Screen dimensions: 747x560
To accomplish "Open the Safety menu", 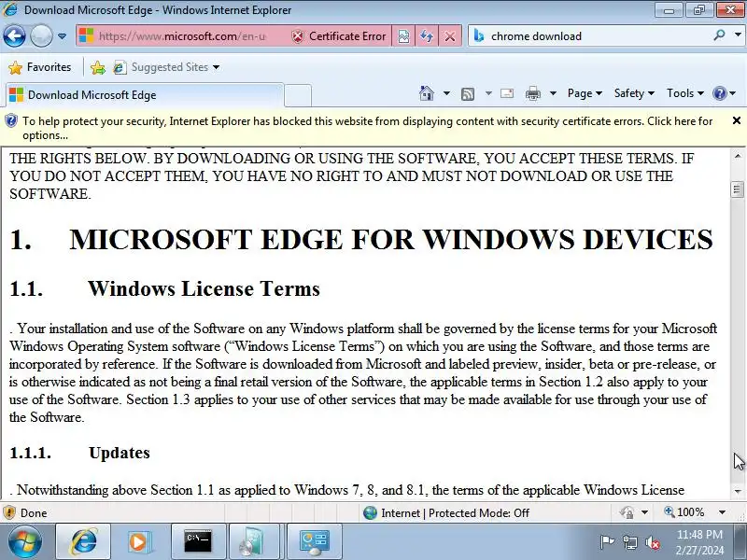I will (x=634, y=93).
